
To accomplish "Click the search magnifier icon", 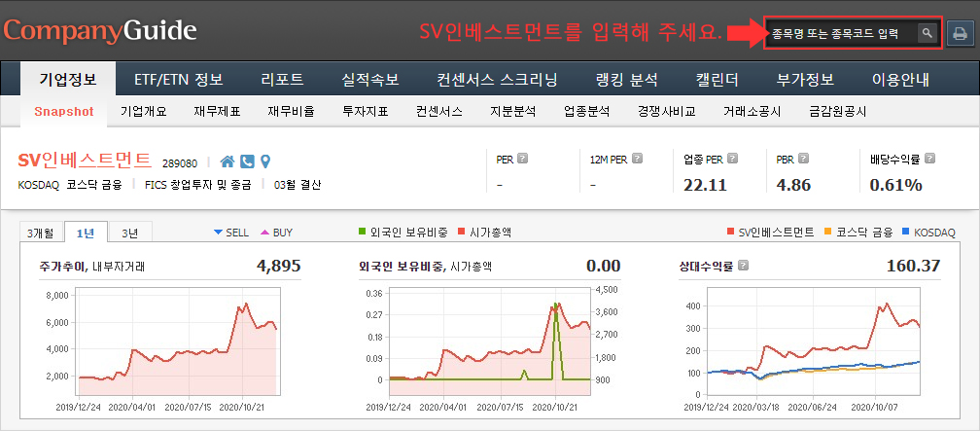I will pyautogui.click(x=927, y=33).
